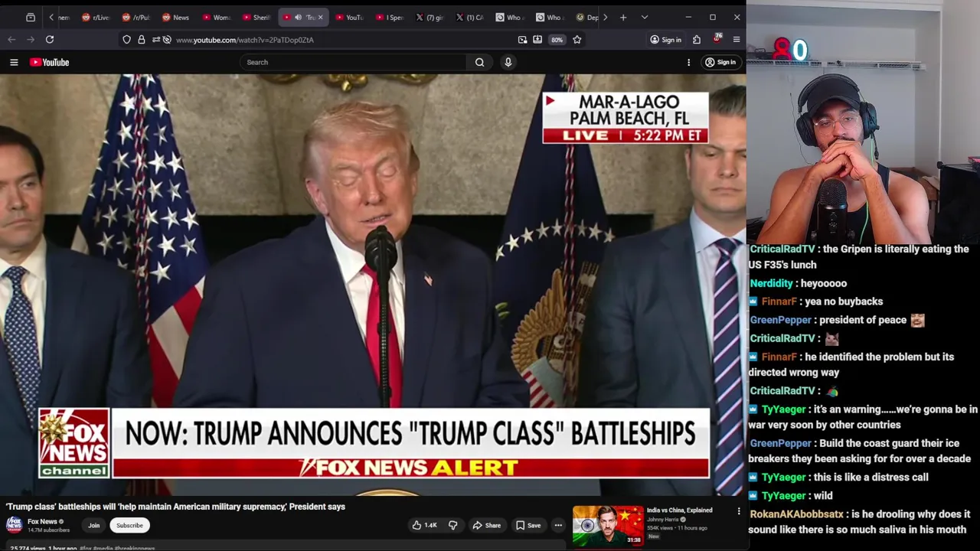
Task: Go to YouTube home via logo
Action: coord(50,63)
